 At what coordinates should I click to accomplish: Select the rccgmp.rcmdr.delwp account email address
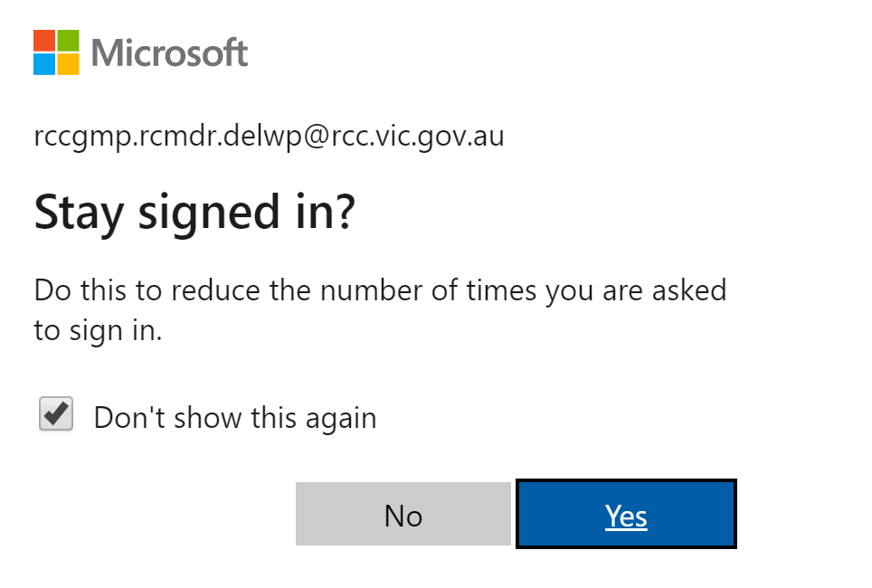pyautogui.click(x=269, y=137)
